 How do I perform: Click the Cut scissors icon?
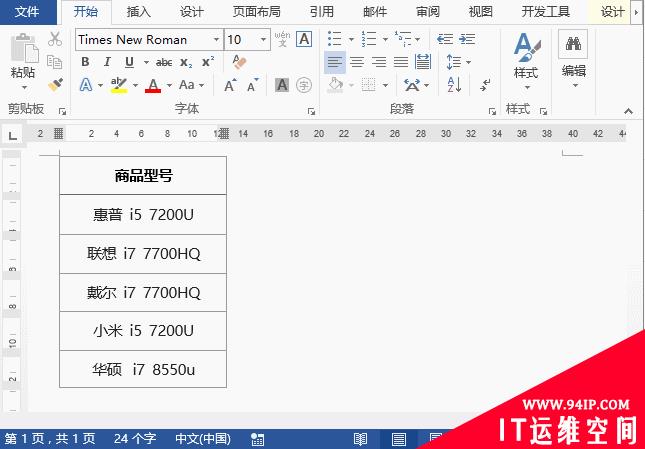point(55,39)
